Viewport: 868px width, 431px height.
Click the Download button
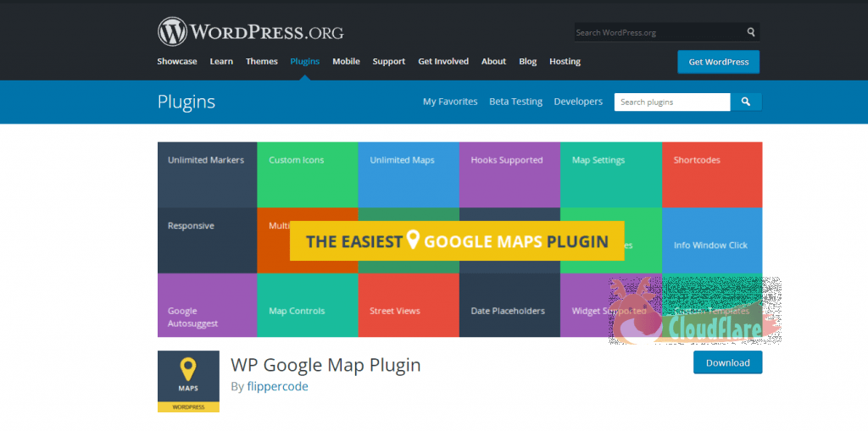pos(728,362)
